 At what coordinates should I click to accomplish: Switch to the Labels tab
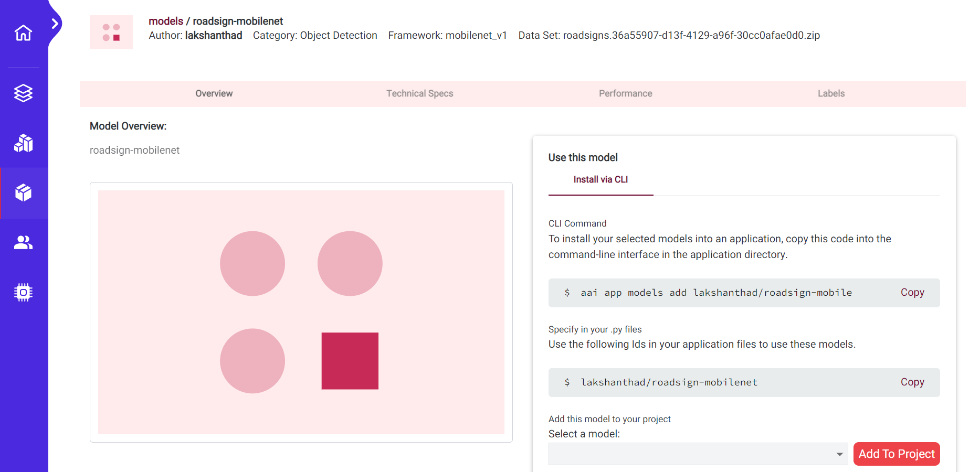pos(831,93)
